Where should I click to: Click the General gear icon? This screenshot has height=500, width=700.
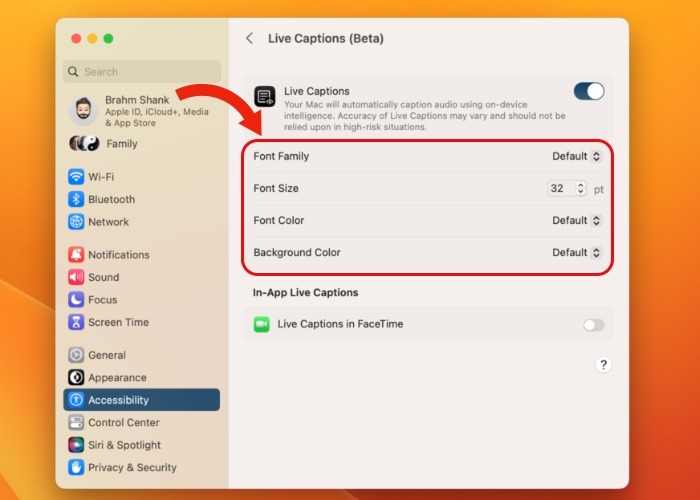[x=76, y=355]
